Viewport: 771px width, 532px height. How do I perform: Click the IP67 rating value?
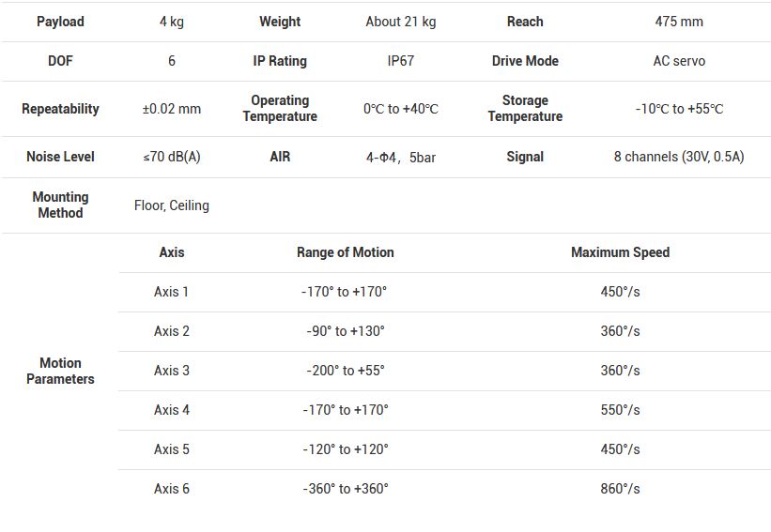(401, 61)
